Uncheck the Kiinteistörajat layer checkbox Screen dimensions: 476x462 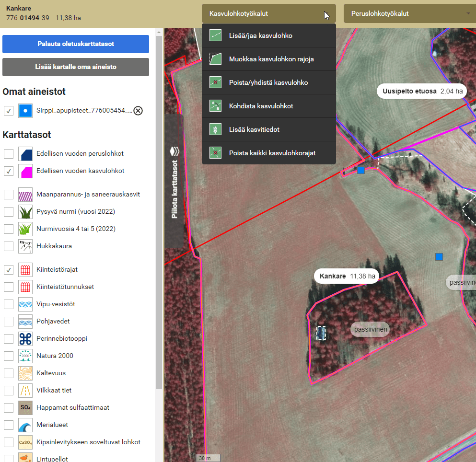(x=9, y=270)
